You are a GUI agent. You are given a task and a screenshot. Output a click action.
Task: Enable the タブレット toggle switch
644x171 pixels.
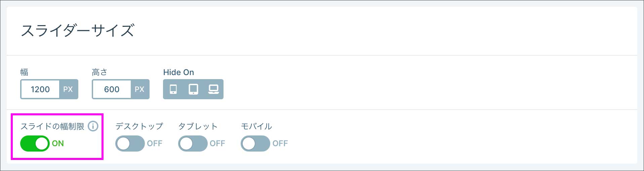pos(193,144)
